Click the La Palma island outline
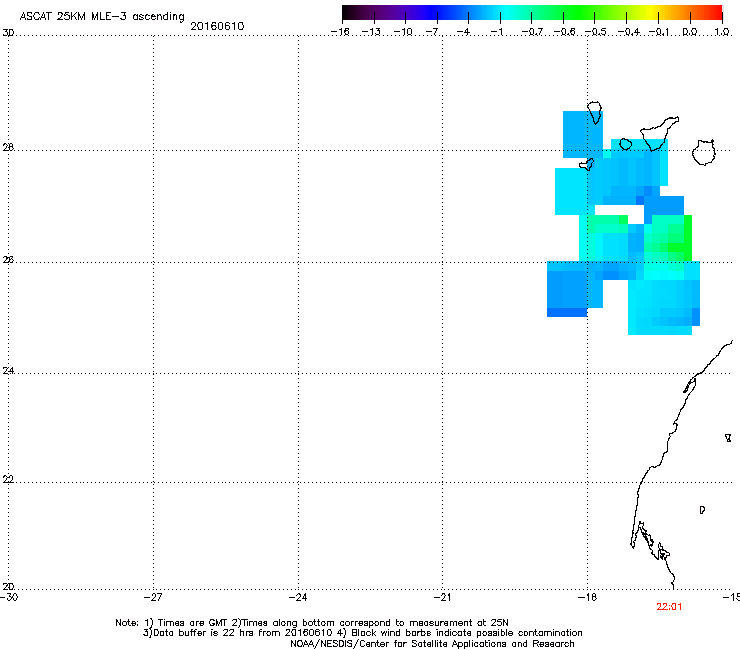The width and height of the screenshot is (740, 650). click(x=595, y=112)
